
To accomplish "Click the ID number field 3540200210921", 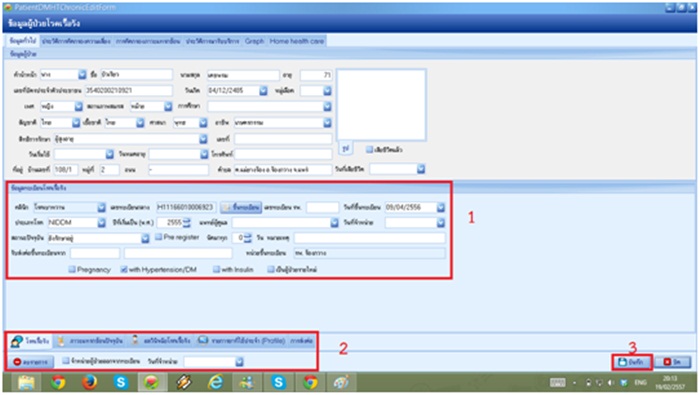I will click(x=129, y=91).
